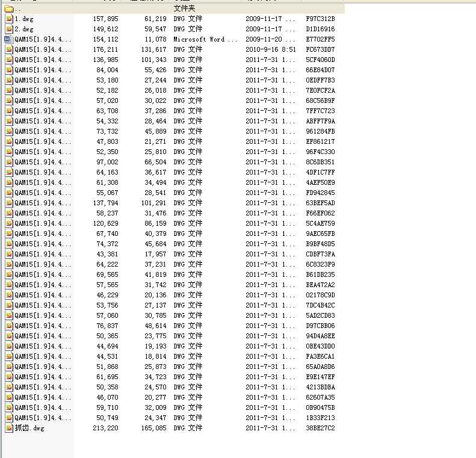The image size is (476, 458).
Task: Click the DWG icon of row FD942845
Action: pyautogui.click(x=9, y=193)
